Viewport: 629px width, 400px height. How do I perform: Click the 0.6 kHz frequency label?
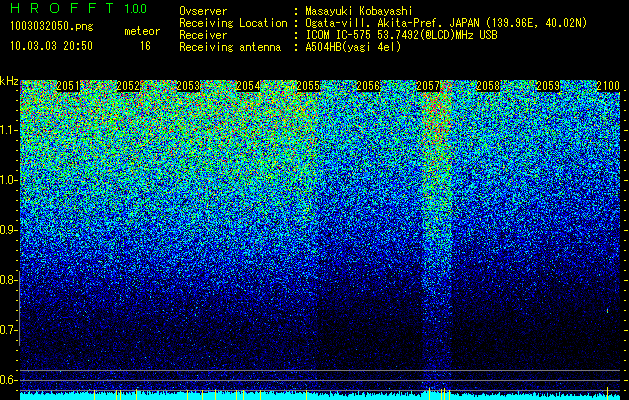coord(8,380)
